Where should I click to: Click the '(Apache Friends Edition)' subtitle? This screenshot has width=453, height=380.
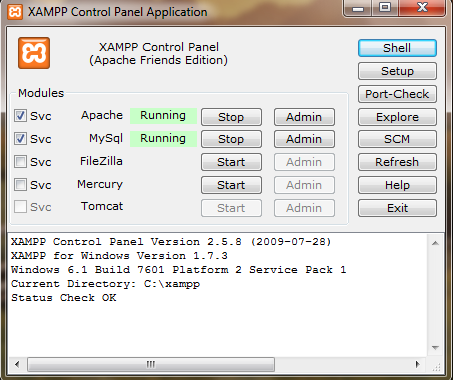click(159, 60)
